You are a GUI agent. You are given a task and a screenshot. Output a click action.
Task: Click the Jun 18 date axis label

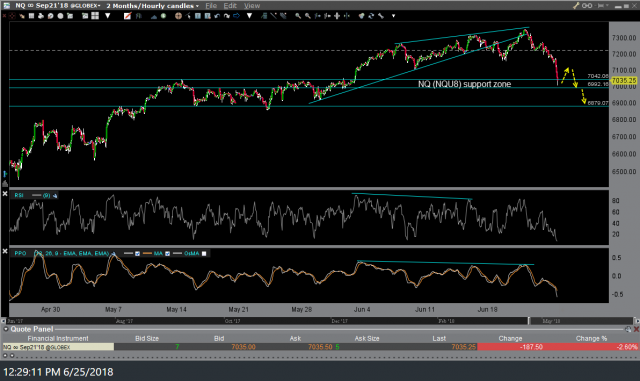click(487, 310)
